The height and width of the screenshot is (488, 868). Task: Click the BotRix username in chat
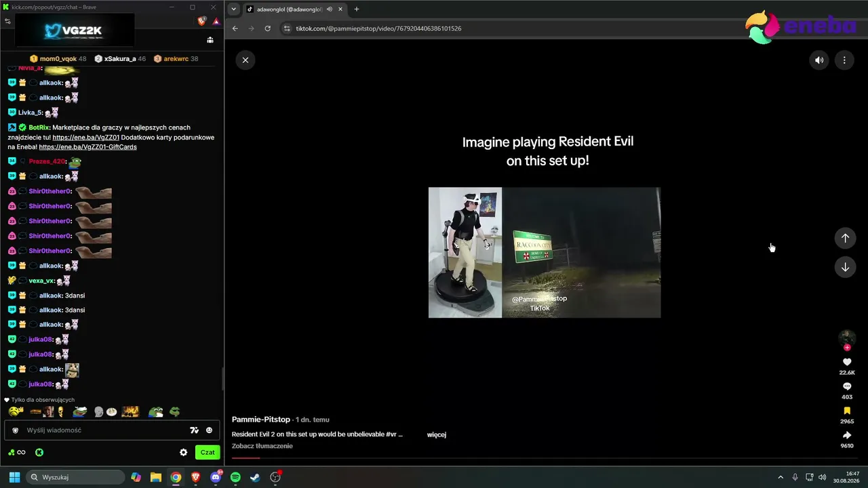[39, 127]
